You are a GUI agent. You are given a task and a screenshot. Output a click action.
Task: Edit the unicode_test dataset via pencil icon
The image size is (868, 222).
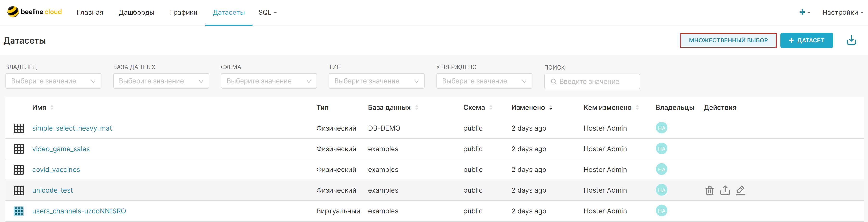coord(740,190)
